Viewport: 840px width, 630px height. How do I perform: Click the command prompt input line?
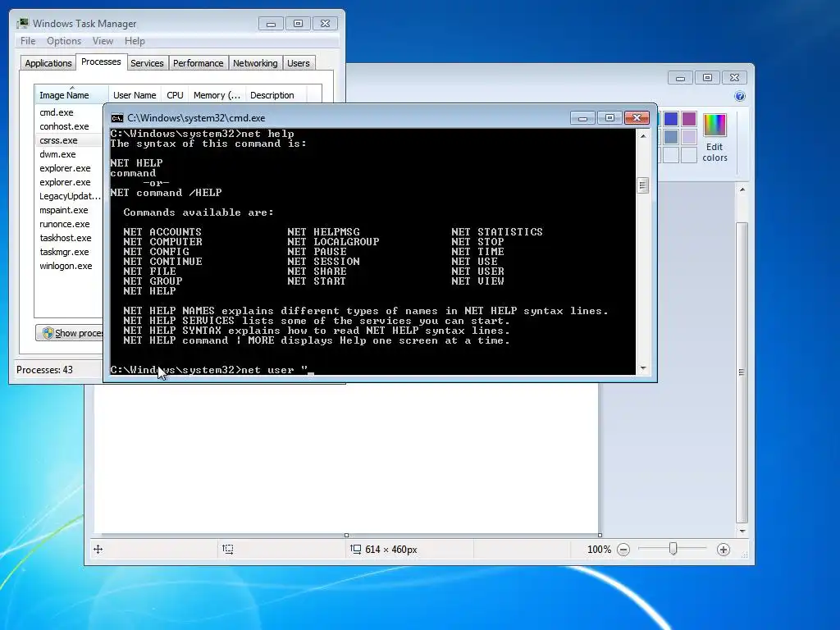[x=372, y=370]
